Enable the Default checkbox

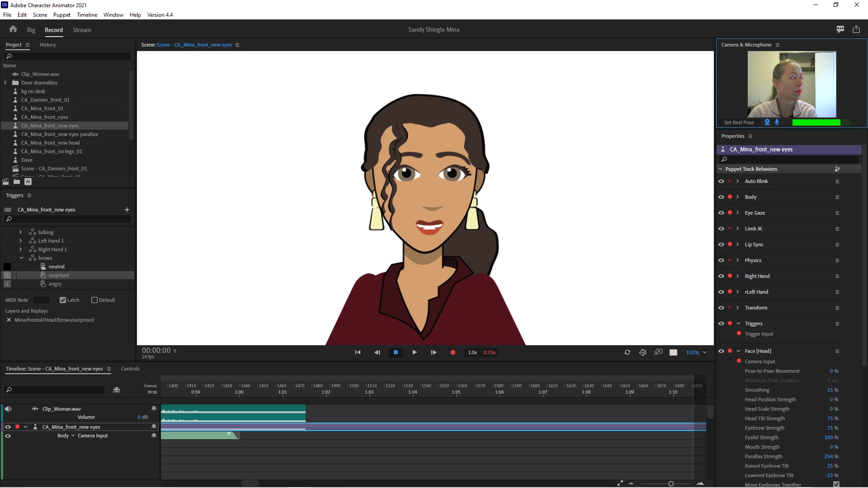tap(94, 300)
